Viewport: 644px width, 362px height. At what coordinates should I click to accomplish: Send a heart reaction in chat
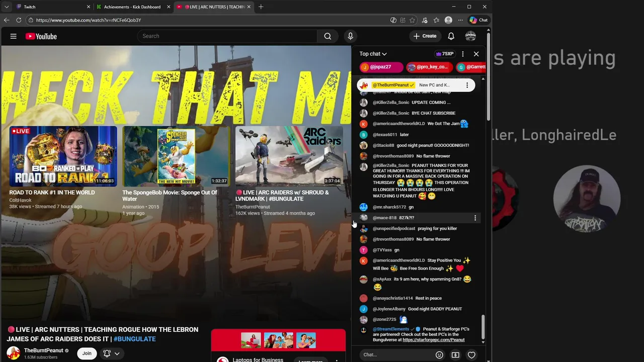[471, 355]
